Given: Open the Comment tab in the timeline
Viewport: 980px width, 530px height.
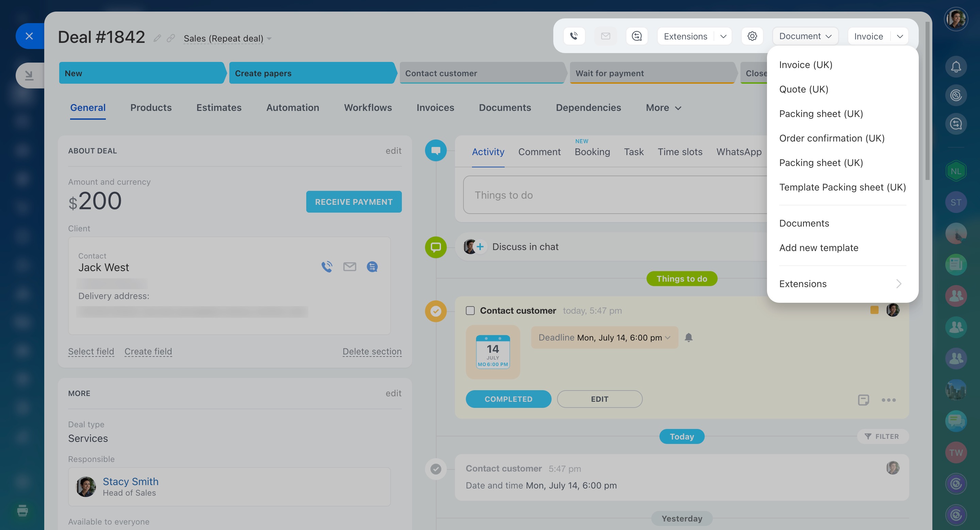Looking at the screenshot, I should [x=539, y=152].
